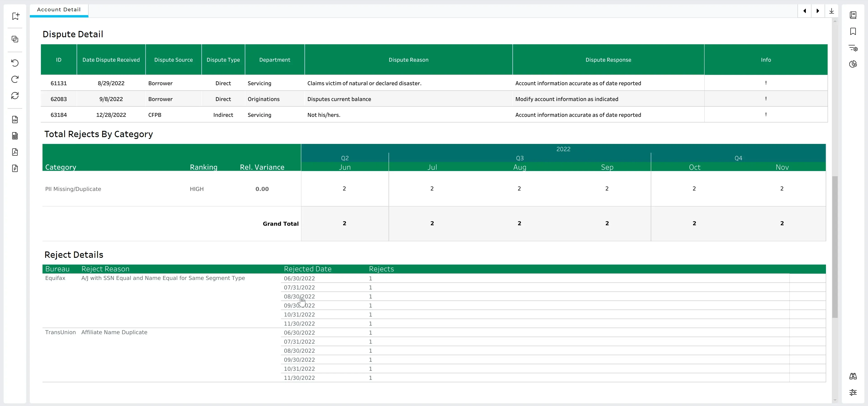The width and height of the screenshot is (868, 406).
Task: Redo the last action
Action: [x=15, y=79]
